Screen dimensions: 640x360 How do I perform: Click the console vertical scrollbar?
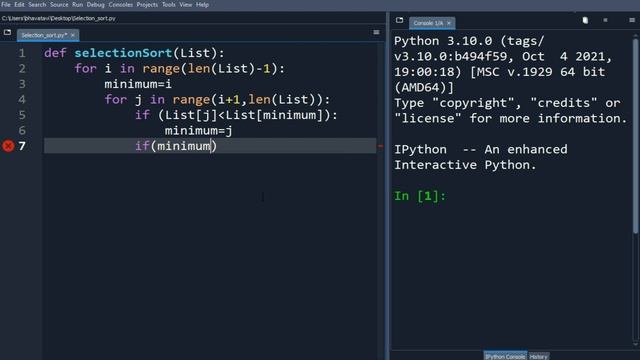(x=635, y=136)
